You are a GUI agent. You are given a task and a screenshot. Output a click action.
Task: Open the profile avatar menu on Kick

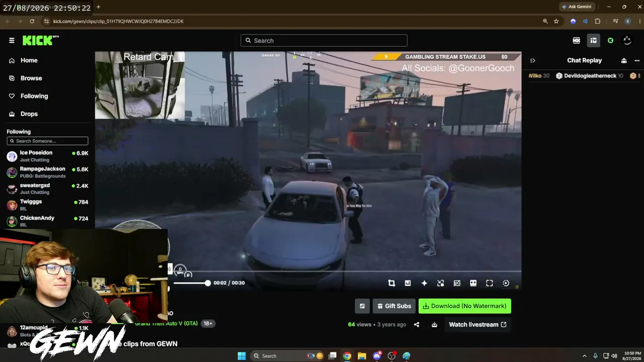click(627, 41)
